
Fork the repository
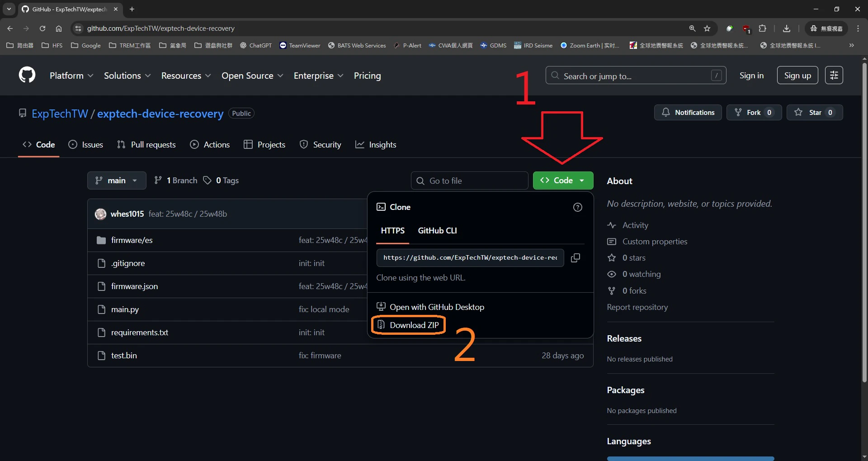pos(754,112)
